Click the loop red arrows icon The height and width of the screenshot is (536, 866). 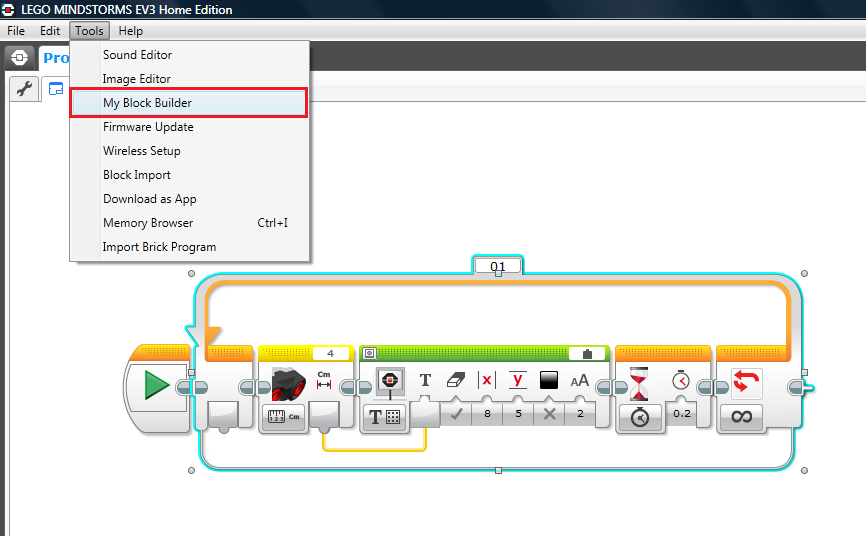click(x=747, y=382)
